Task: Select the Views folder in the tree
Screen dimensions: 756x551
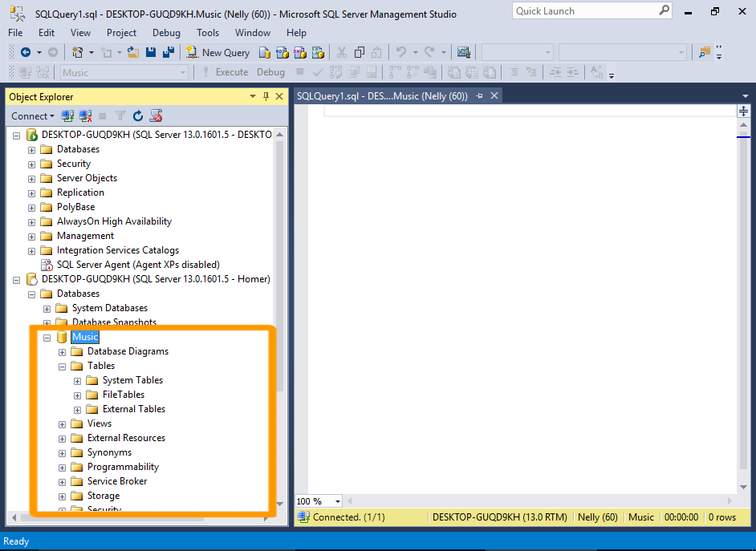Action: pyautogui.click(x=100, y=423)
